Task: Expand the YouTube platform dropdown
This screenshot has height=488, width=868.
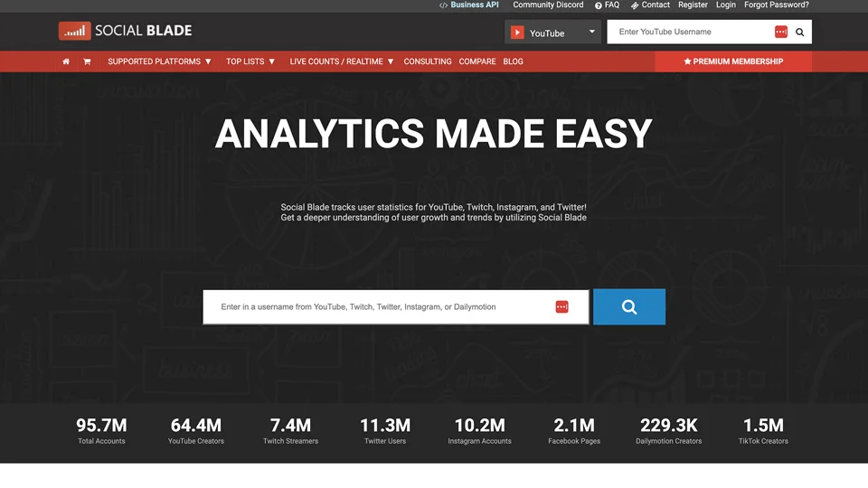Action: point(552,33)
